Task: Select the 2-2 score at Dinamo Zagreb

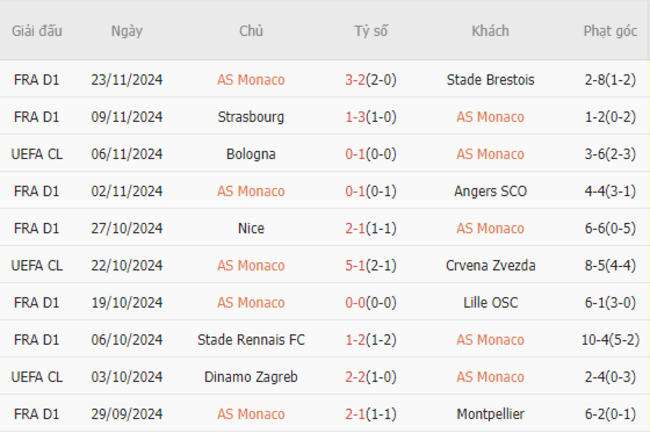Action: [355, 377]
